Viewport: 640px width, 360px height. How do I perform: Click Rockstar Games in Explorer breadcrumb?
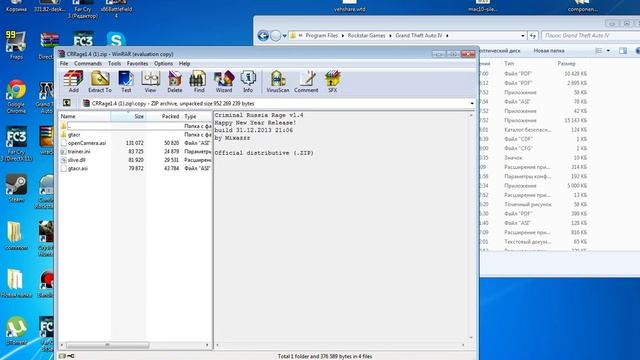(x=366, y=36)
